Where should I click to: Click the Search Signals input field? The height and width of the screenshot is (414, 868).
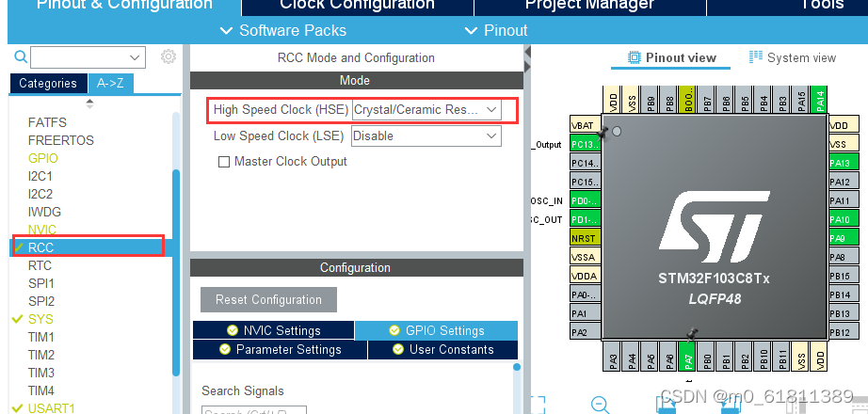pos(254,410)
